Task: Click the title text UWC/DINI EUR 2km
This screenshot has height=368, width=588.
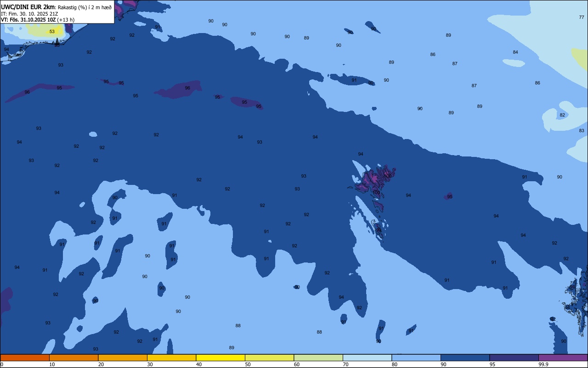Action: (28, 7)
